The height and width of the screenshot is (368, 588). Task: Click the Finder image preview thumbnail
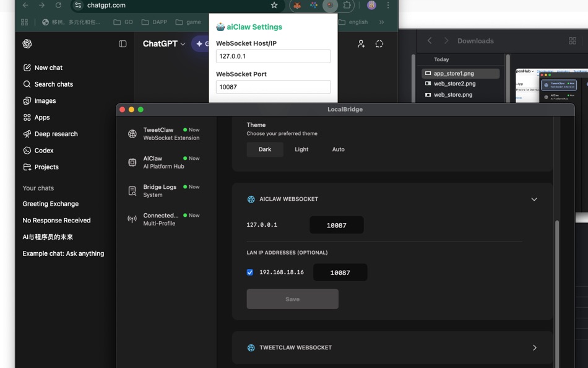point(551,85)
